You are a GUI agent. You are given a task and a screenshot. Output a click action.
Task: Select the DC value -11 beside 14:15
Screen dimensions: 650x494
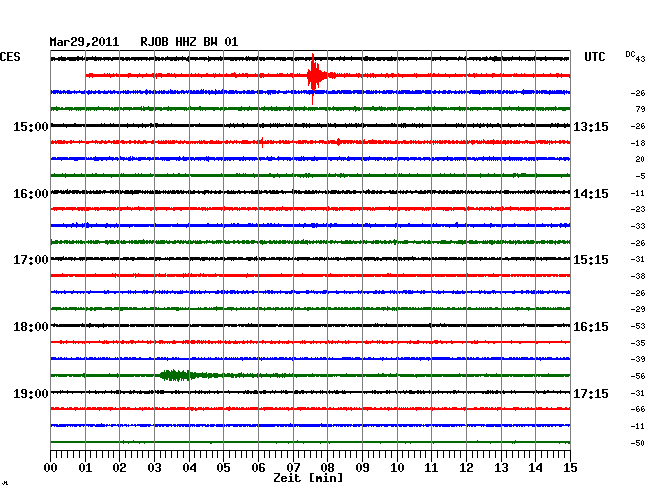(638, 193)
